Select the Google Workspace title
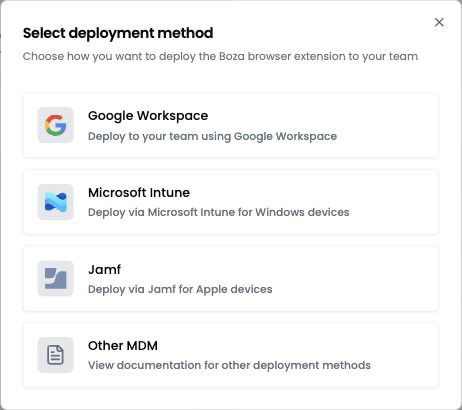This screenshot has width=462, height=410. 148,116
